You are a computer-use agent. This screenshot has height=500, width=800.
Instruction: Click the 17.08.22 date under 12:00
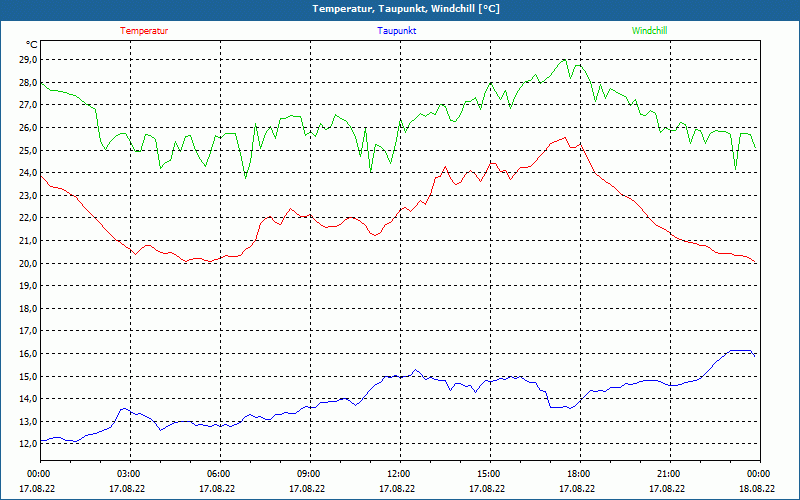[x=397, y=488]
